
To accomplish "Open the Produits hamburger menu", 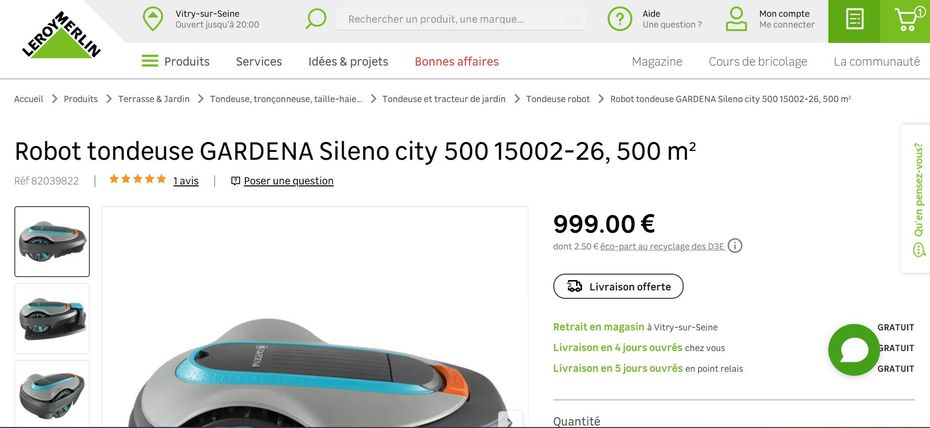I will (176, 61).
